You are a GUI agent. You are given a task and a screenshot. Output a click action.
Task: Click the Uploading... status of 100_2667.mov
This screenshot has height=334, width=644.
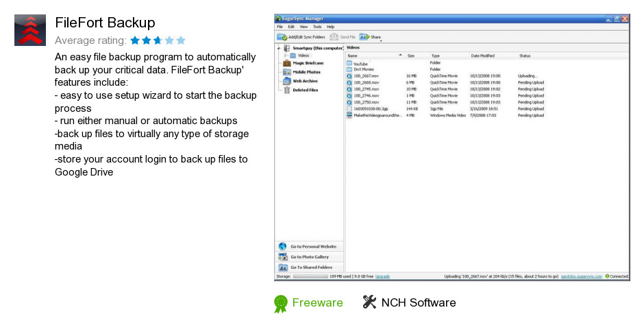[x=528, y=76]
